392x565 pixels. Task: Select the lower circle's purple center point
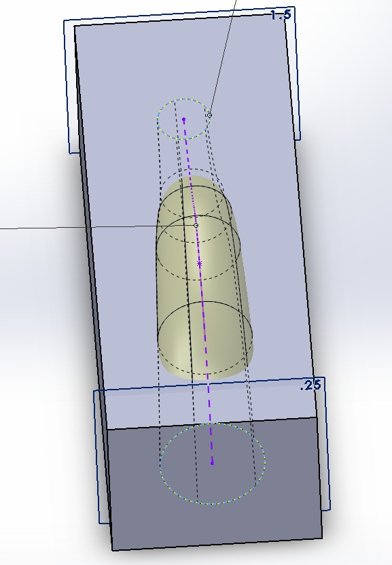[x=212, y=463]
